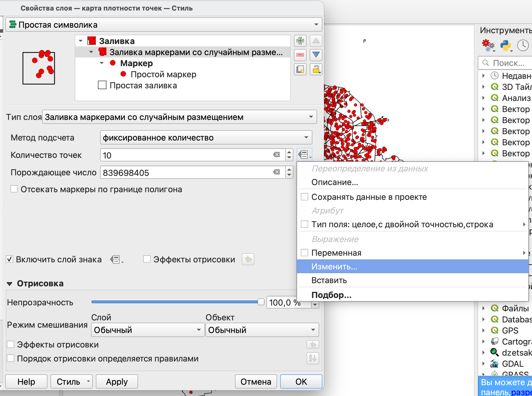Viewport: 532px width, 396px height.
Task: Move symbol layer down with blue arrow
Action: [316, 55]
